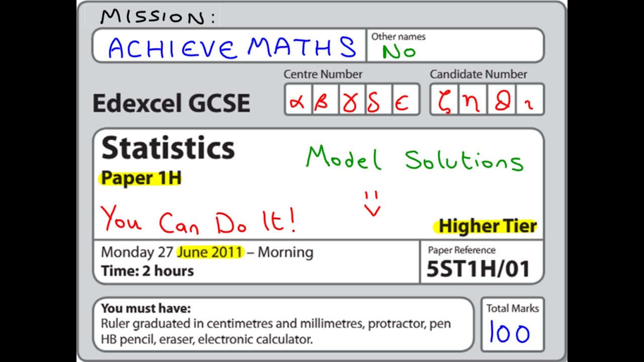644x362 pixels.
Task: Click the 'Centre Number' label
Action: [x=323, y=74]
